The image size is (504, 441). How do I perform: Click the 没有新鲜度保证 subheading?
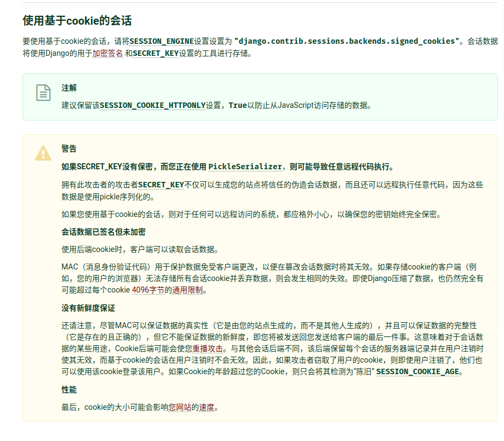[88, 308]
